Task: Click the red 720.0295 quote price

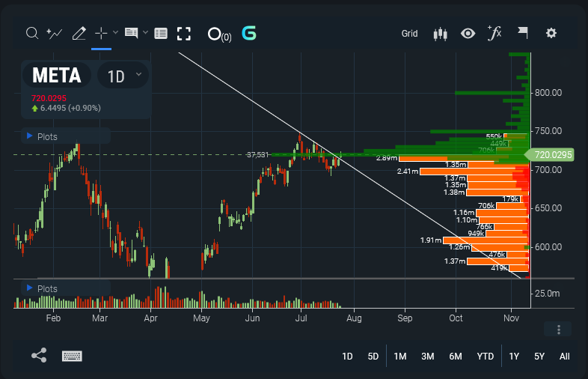Action: tap(49, 98)
